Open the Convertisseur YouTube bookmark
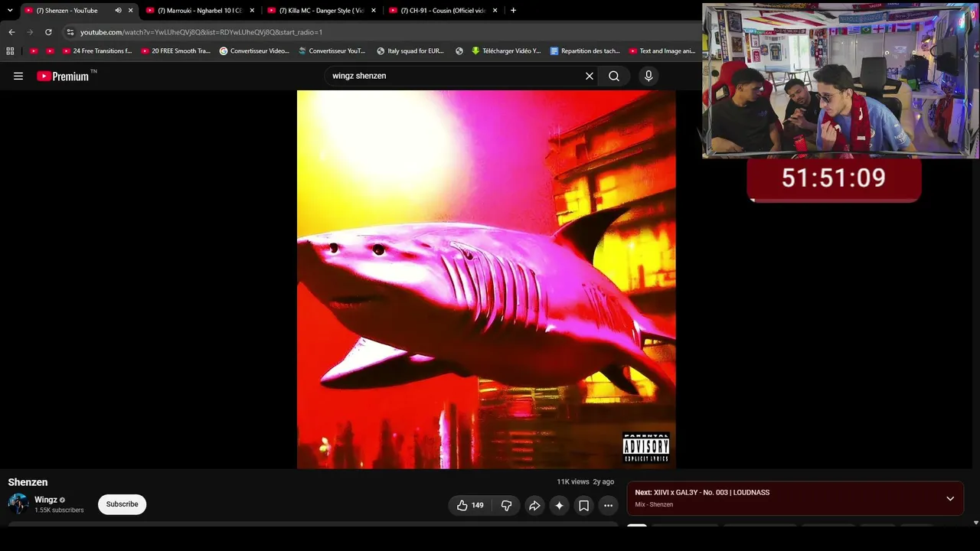The height and width of the screenshot is (551, 980). pos(332,51)
